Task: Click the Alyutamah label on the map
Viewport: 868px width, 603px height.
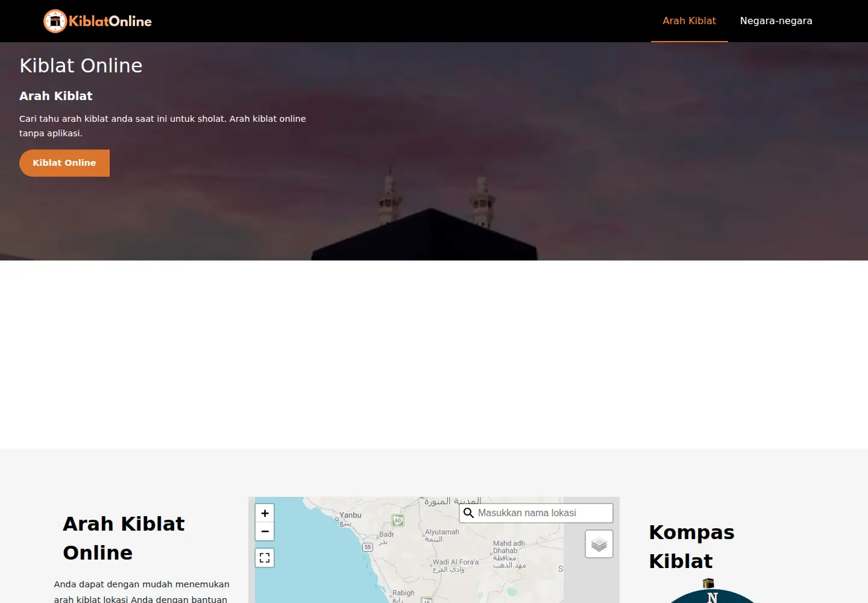Action: click(442, 532)
